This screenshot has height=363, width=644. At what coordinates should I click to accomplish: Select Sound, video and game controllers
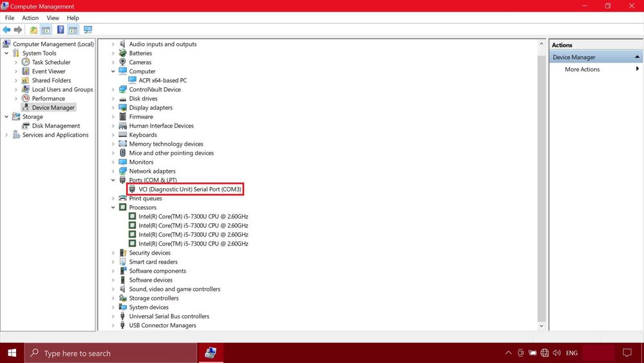175,289
